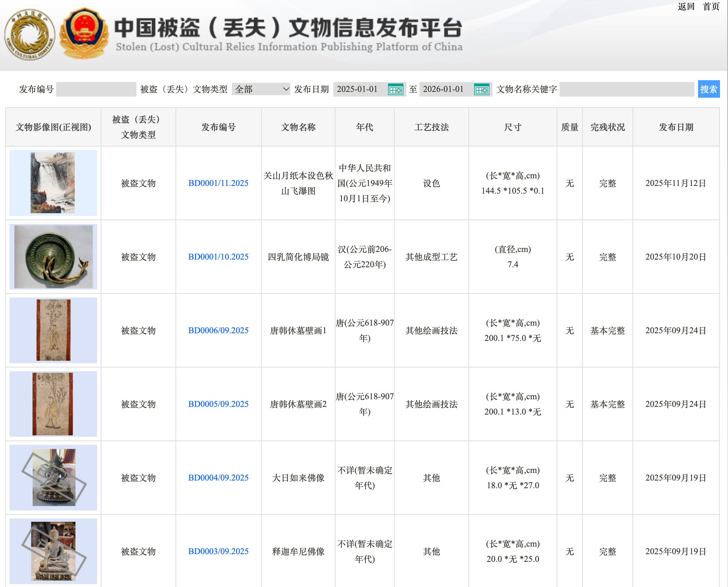Focus the 文物名称关键字 keyword field
Viewport: 728px width, 587px height.
click(626, 89)
